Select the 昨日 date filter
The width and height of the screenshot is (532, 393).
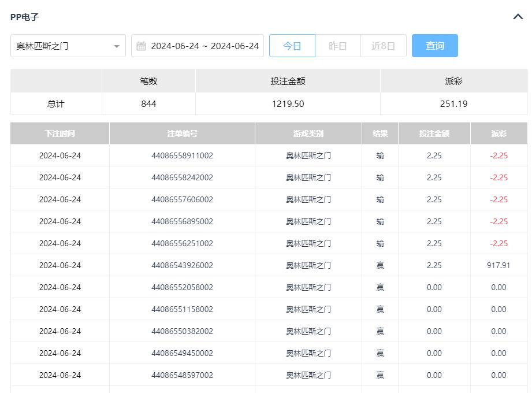[x=337, y=46]
